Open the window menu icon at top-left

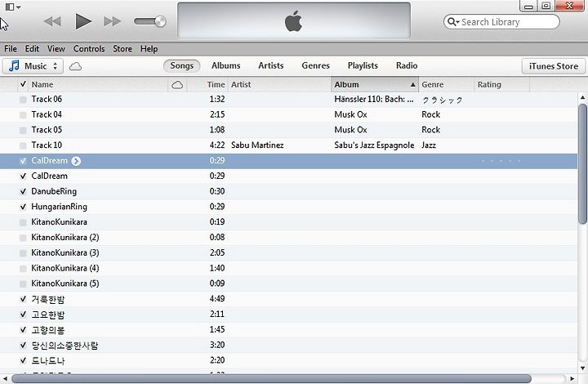coord(13,7)
